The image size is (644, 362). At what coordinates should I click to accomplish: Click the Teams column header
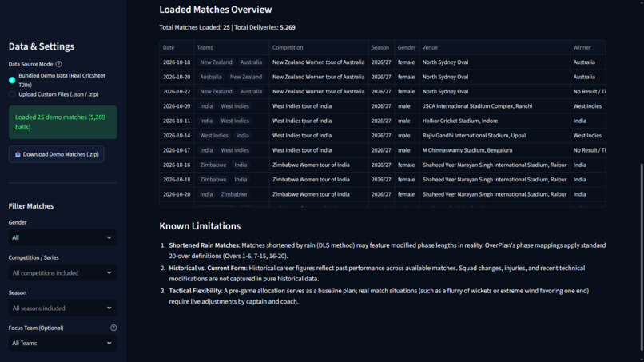point(231,47)
